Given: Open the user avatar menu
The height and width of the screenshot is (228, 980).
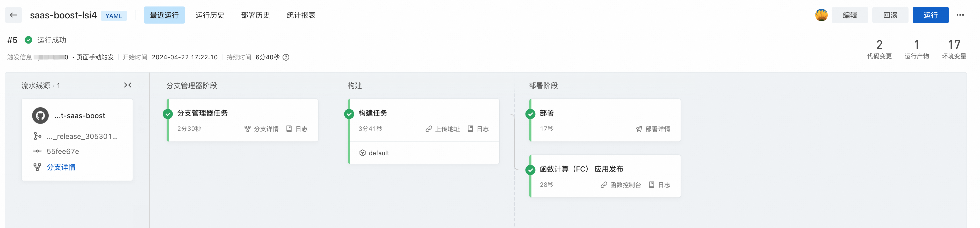Looking at the screenshot, I should tap(821, 15).
